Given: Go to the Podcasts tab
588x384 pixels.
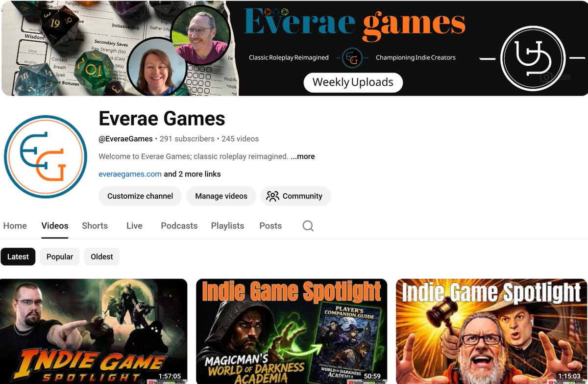Looking at the screenshot, I should coord(179,226).
